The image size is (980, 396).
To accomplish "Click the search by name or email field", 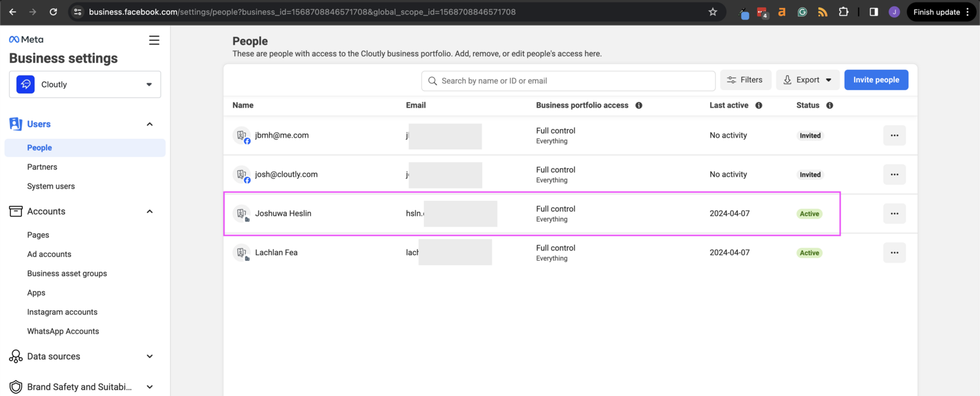I will (x=570, y=81).
